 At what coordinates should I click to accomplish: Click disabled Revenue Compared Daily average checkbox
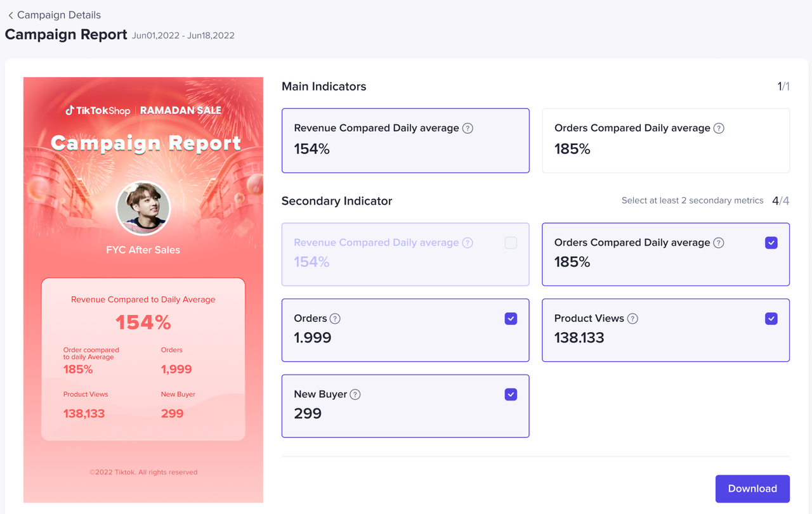pos(511,243)
